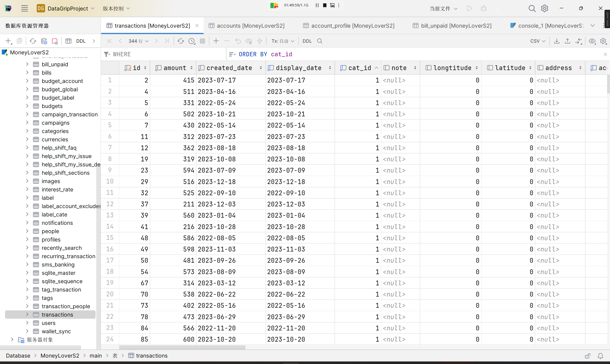Click the find in data magnifier
This screenshot has height=364, width=610.
(x=320, y=41)
